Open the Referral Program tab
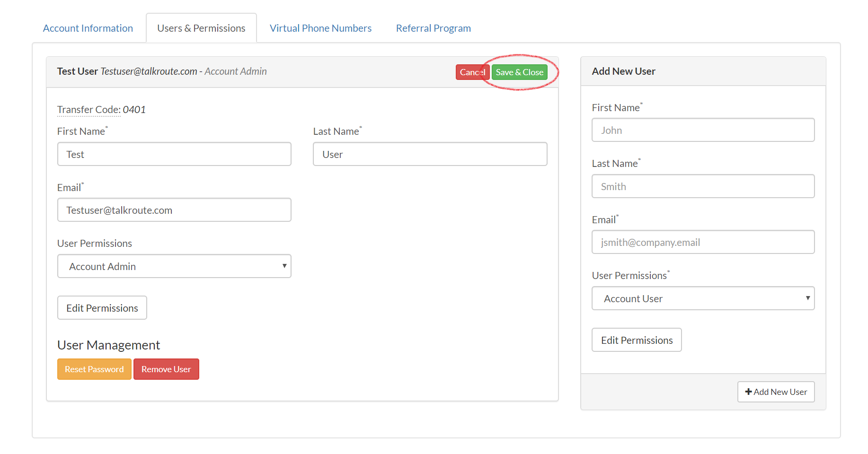 433,28
